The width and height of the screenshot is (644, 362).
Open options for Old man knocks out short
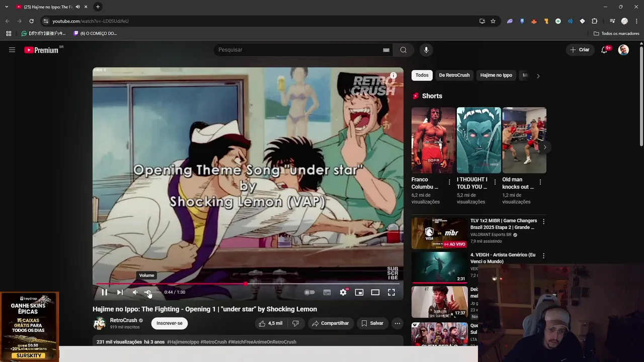coord(540,182)
